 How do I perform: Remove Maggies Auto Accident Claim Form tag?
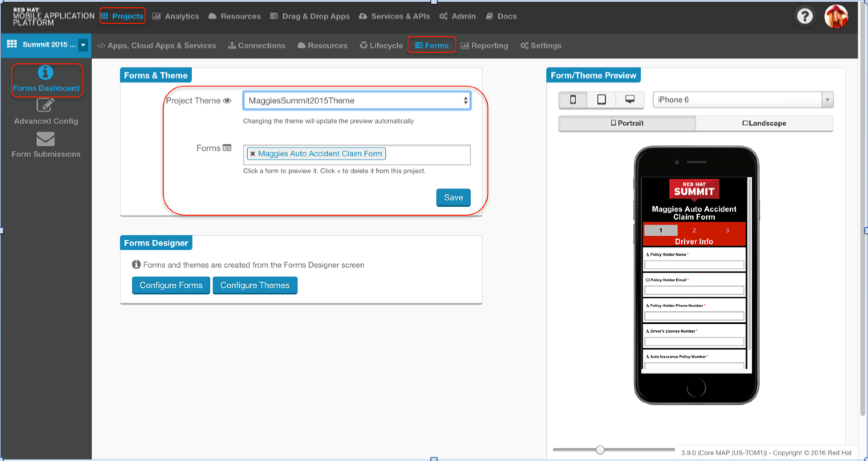tap(253, 154)
